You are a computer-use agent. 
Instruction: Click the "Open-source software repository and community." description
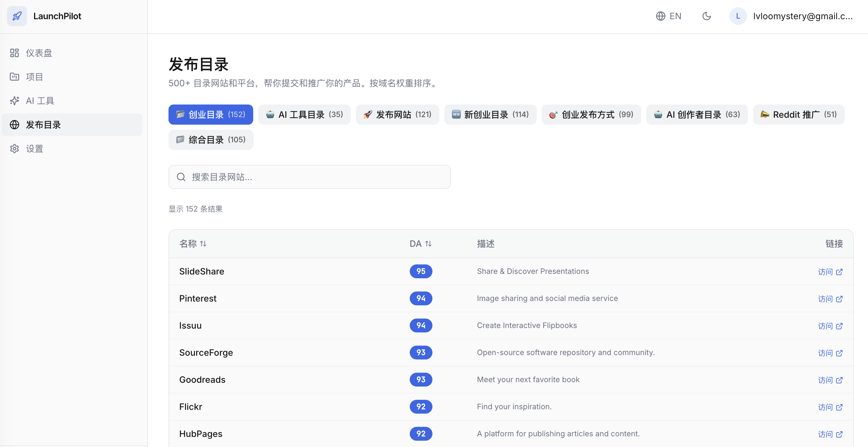[566, 352]
